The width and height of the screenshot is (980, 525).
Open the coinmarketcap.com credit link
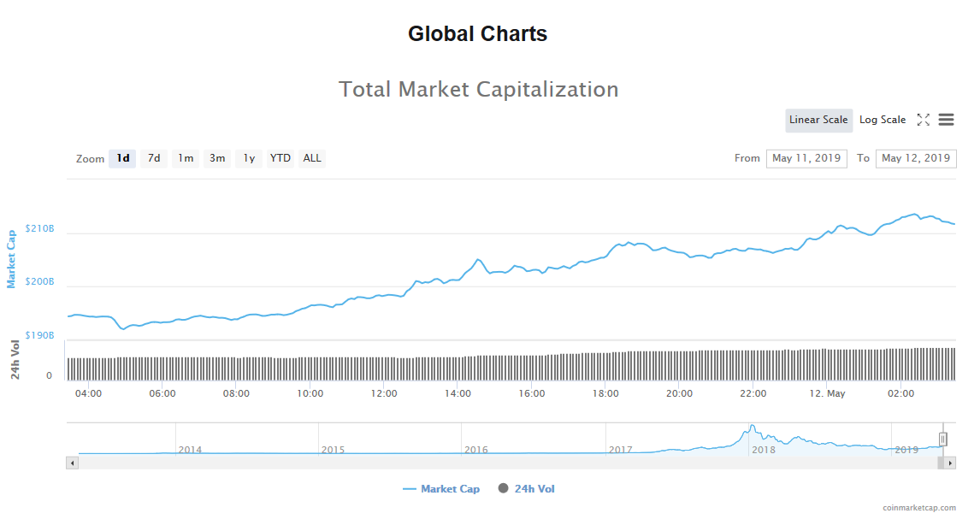(918, 508)
